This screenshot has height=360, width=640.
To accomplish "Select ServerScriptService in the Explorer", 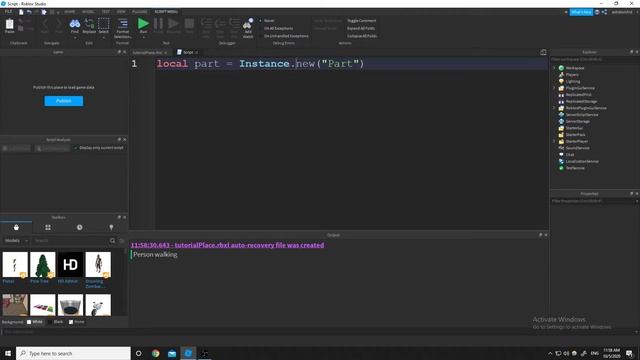I will (x=582, y=115).
